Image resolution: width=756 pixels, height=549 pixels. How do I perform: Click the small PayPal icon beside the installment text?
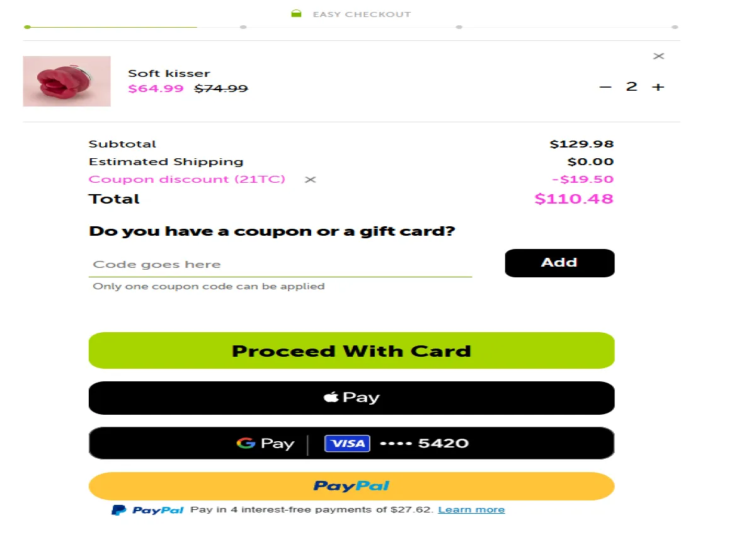[x=120, y=509]
